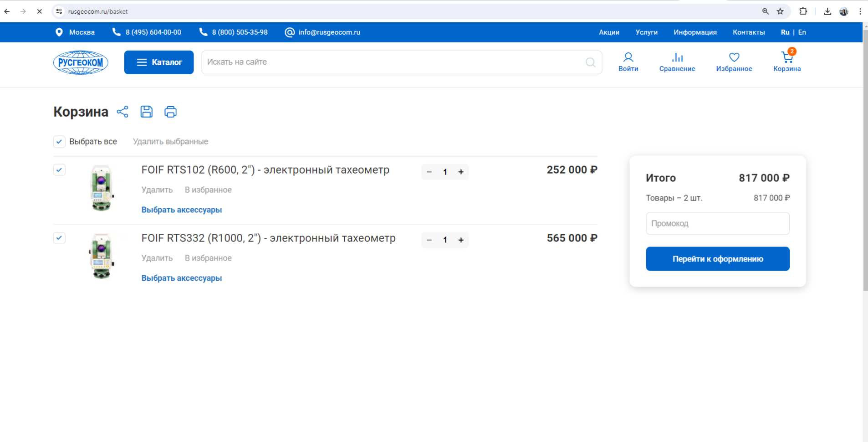
Task: Click quantity value field of FOIF RTS102
Action: (x=445, y=172)
